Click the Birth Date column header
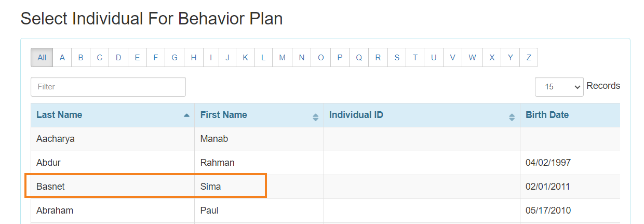 tap(547, 115)
